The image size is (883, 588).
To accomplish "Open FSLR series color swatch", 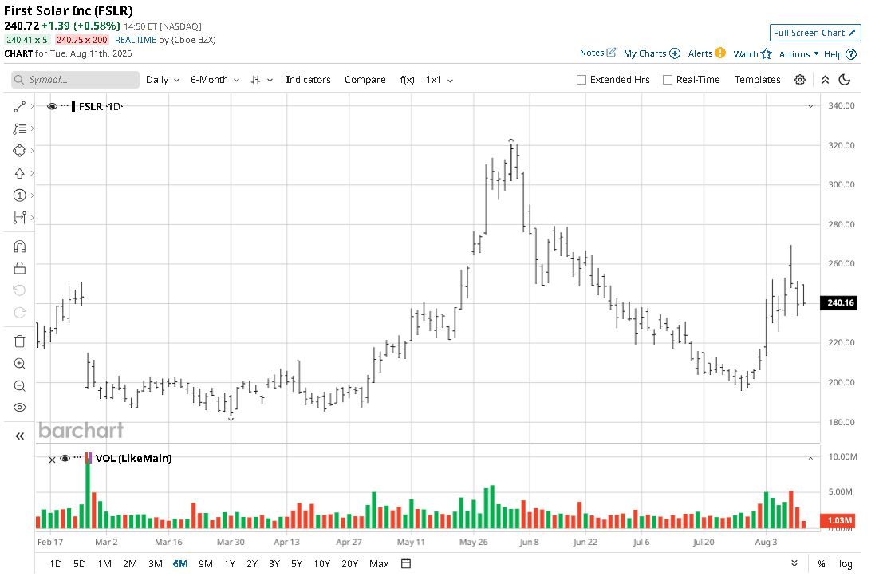I will point(73,106).
